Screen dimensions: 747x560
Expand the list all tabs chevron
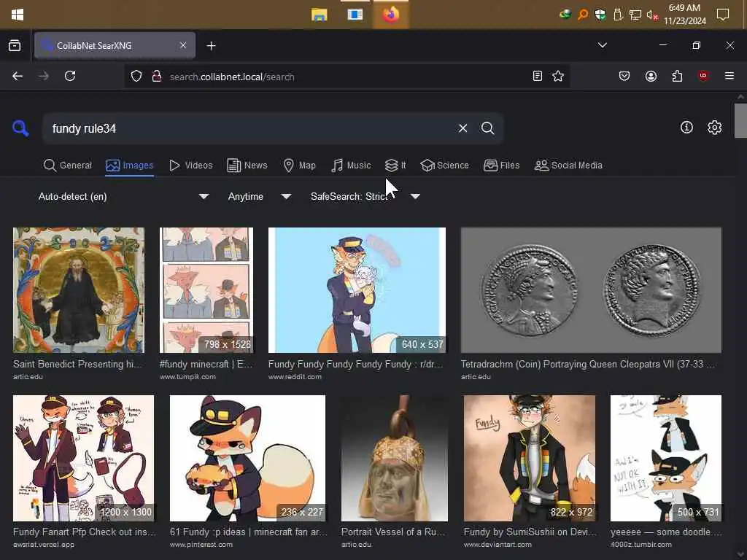pyautogui.click(x=602, y=45)
